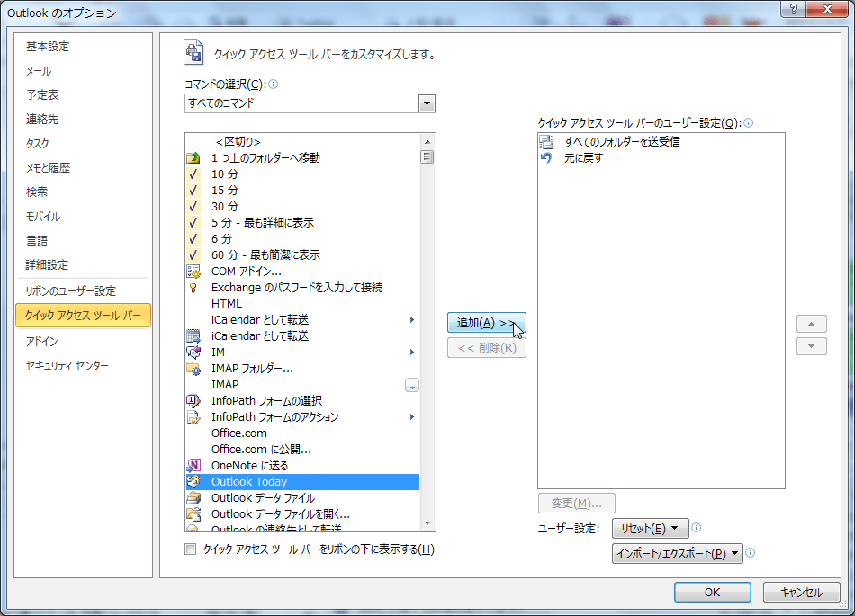Select the Office.com command entry
This screenshot has height=616, width=855.
coord(302,433)
